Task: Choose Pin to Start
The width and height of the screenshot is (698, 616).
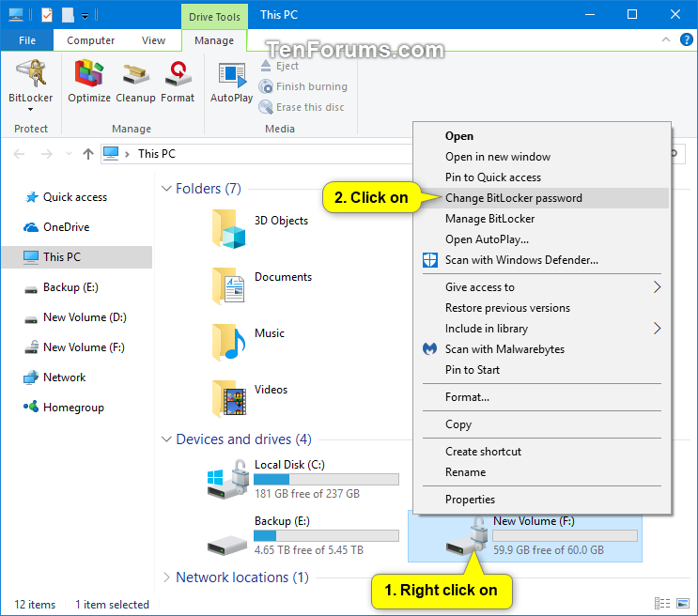Action: click(542, 370)
